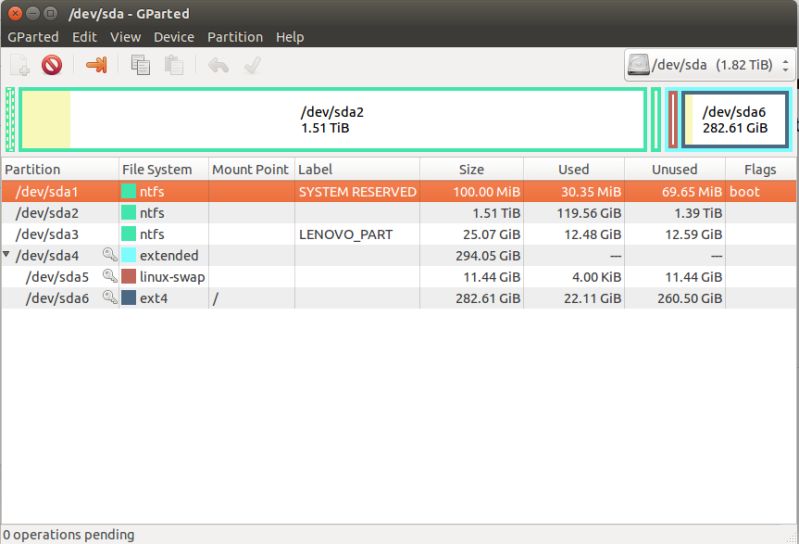Select the /dev/sda6 partition row
799x544 pixels.
[x=398, y=298]
